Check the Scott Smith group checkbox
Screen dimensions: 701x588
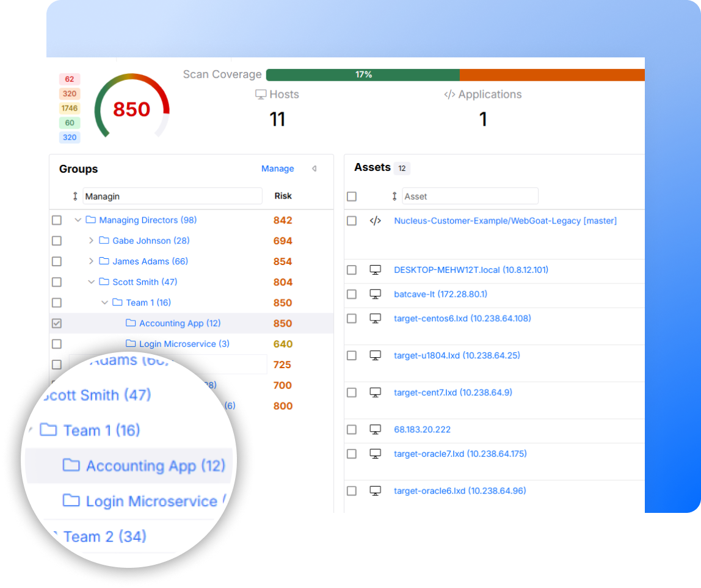57,282
